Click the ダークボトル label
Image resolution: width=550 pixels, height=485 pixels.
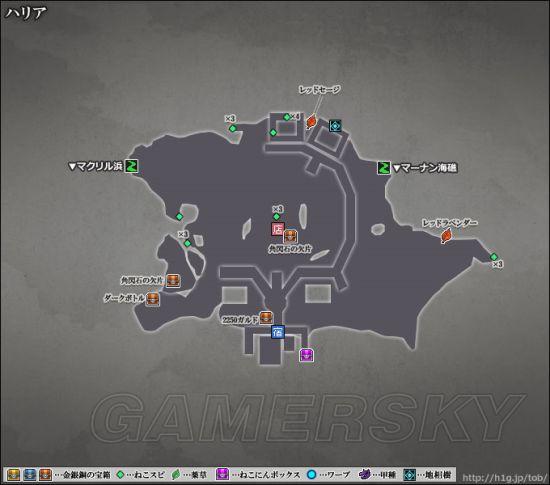(x=124, y=298)
